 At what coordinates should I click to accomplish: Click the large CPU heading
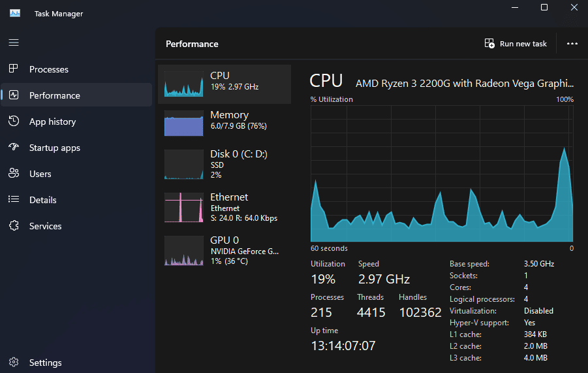(326, 81)
